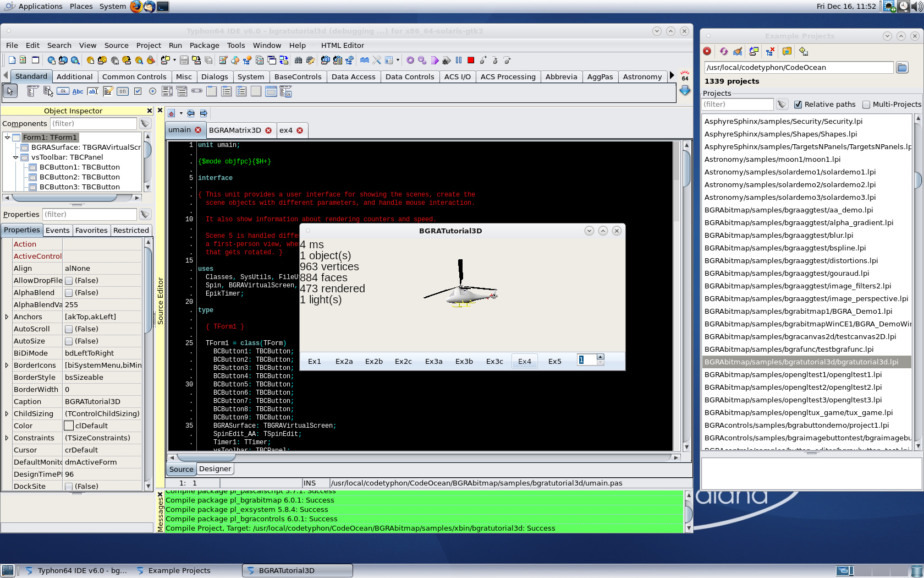Click the red close icon in Example Projects toolbar

pos(707,51)
